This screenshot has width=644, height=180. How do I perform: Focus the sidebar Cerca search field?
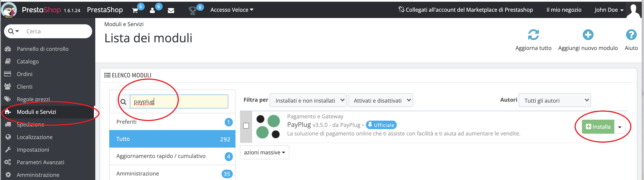tap(58, 31)
